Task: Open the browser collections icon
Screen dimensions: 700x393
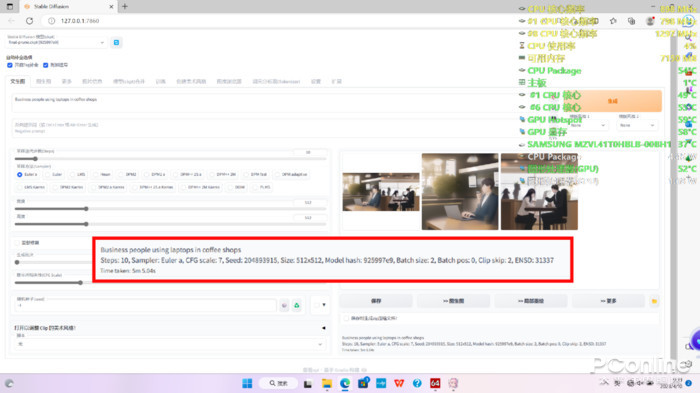Action: [x=631, y=21]
